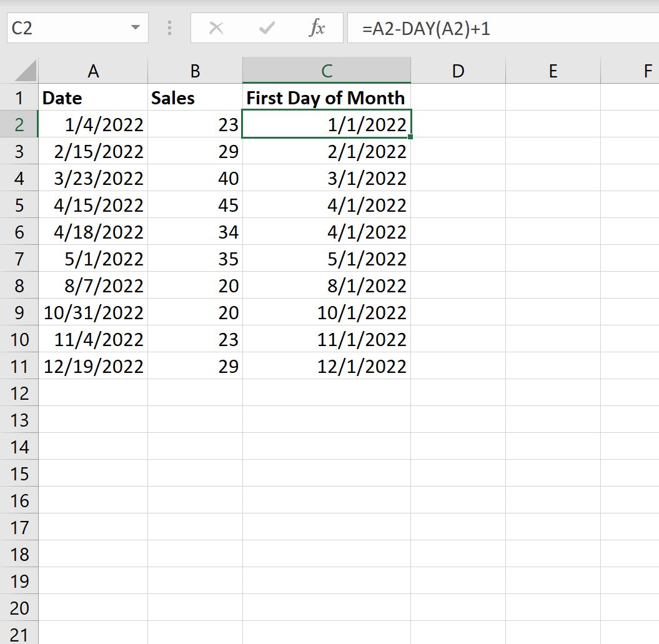The image size is (659, 644).
Task: Click the Enter checkmark icon in formula bar
Action: (267, 28)
